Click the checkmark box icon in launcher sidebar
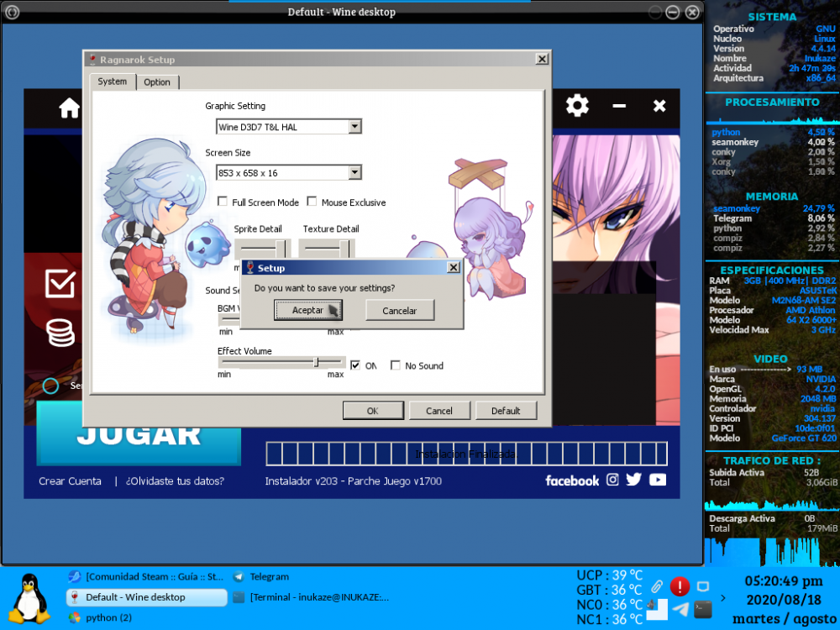The height and width of the screenshot is (630, 840). tap(60, 284)
